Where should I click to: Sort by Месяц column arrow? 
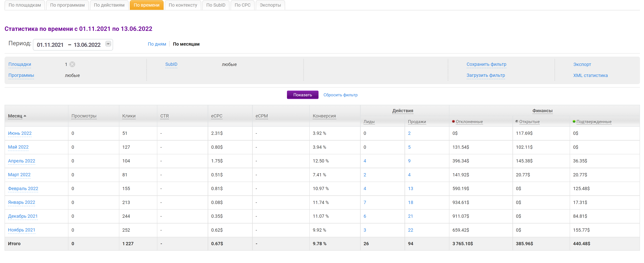click(25, 116)
